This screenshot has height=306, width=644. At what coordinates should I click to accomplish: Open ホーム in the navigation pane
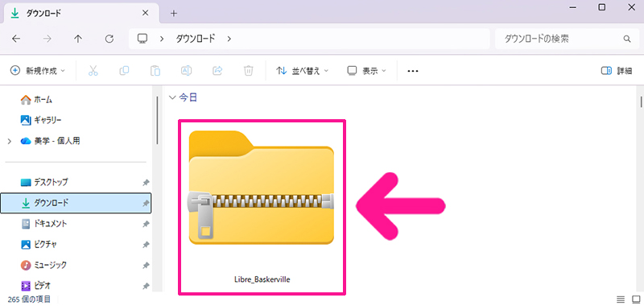[36, 99]
